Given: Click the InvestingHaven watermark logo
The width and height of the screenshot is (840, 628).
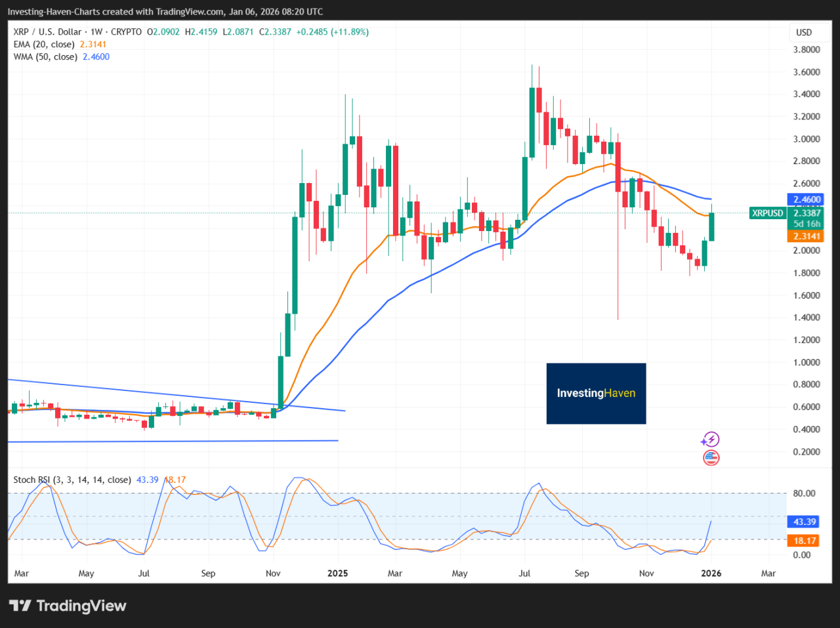Looking at the screenshot, I should (x=596, y=393).
